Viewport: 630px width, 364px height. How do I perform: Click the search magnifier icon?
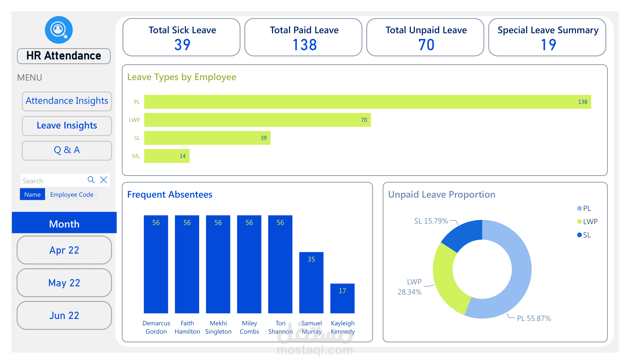click(x=91, y=180)
